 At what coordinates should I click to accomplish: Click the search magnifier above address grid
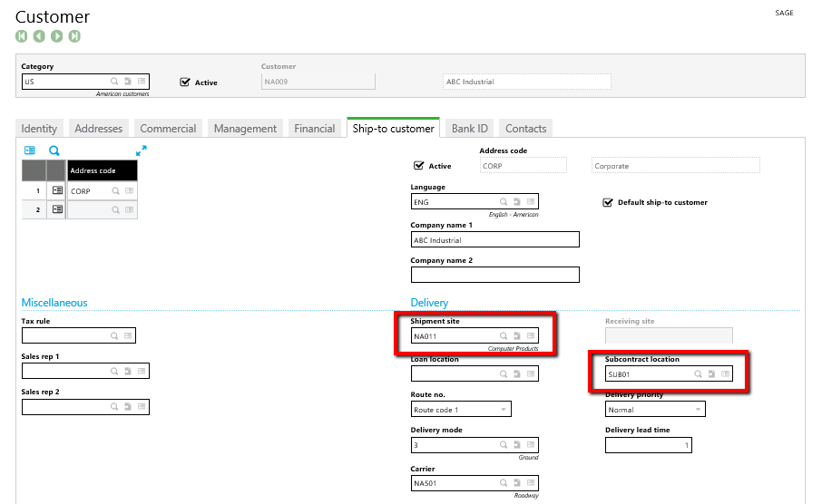pyautogui.click(x=54, y=151)
